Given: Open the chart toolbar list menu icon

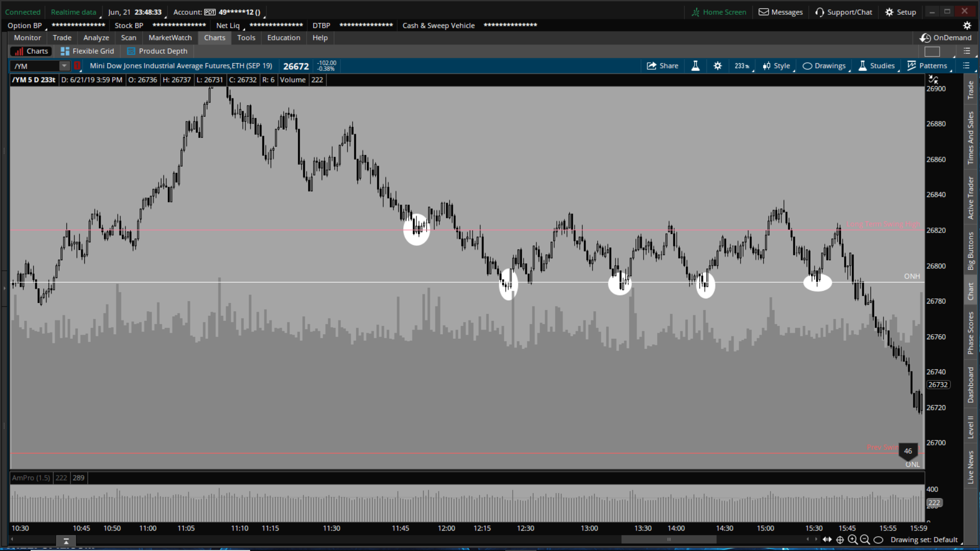Looking at the screenshot, I should click(x=966, y=66).
